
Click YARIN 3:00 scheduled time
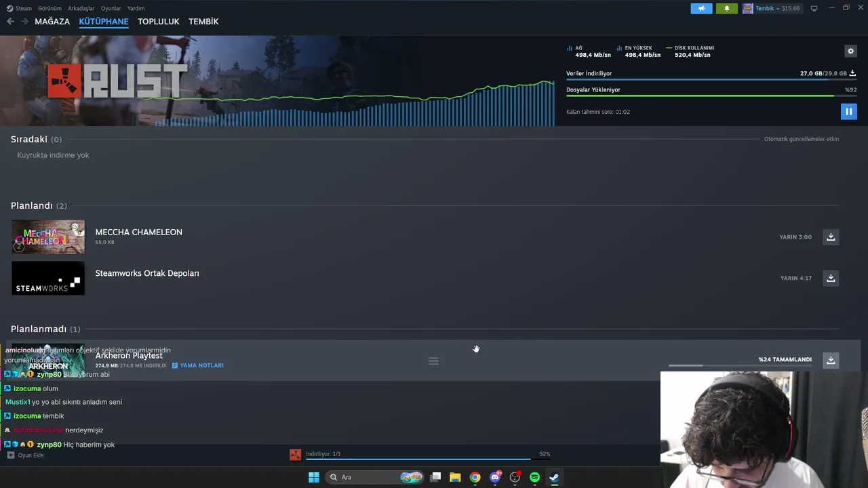tap(795, 237)
